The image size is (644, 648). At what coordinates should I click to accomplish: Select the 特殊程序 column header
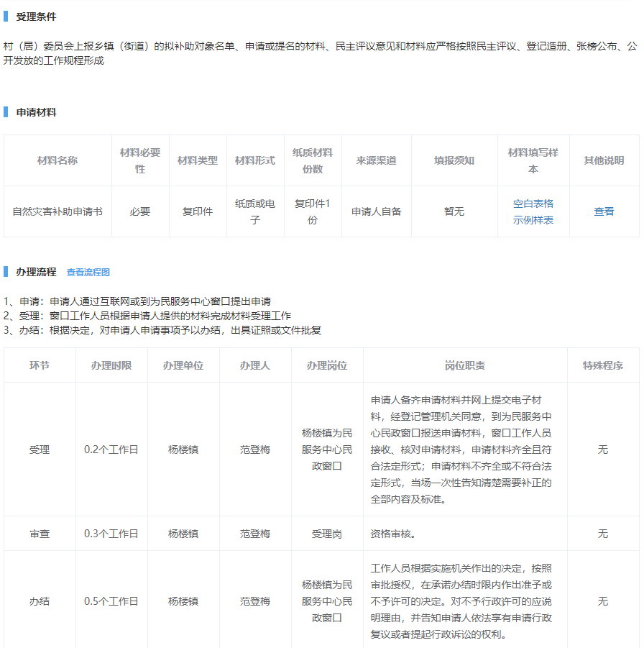click(602, 365)
